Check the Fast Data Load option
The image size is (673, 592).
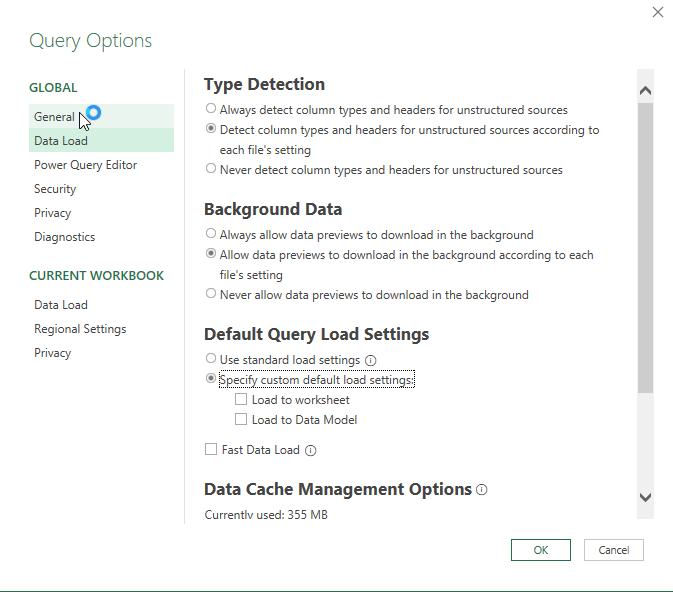(211, 449)
